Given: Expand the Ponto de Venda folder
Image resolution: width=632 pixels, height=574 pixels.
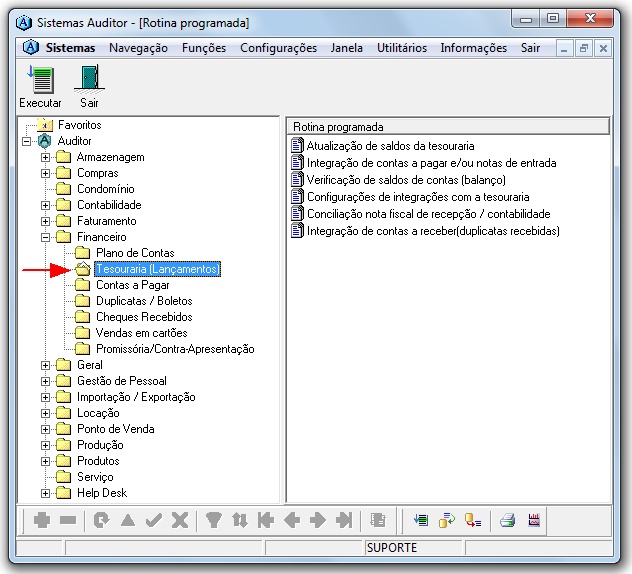Looking at the screenshot, I should pyautogui.click(x=46, y=429).
